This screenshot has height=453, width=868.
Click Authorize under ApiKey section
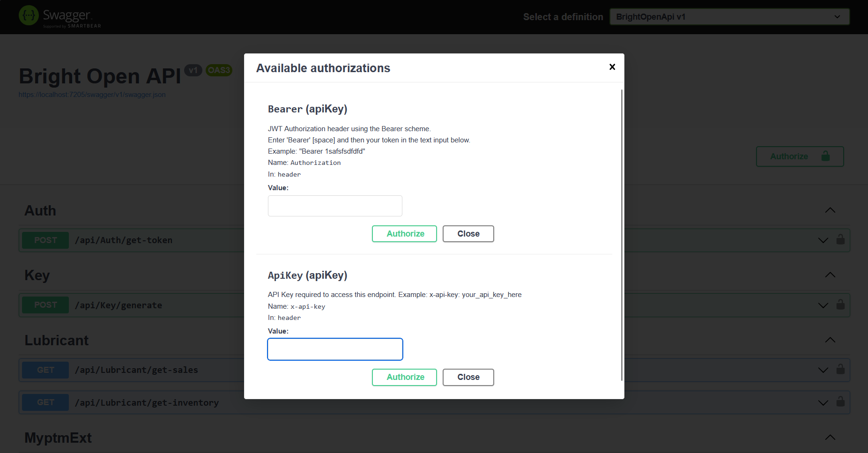click(x=404, y=377)
